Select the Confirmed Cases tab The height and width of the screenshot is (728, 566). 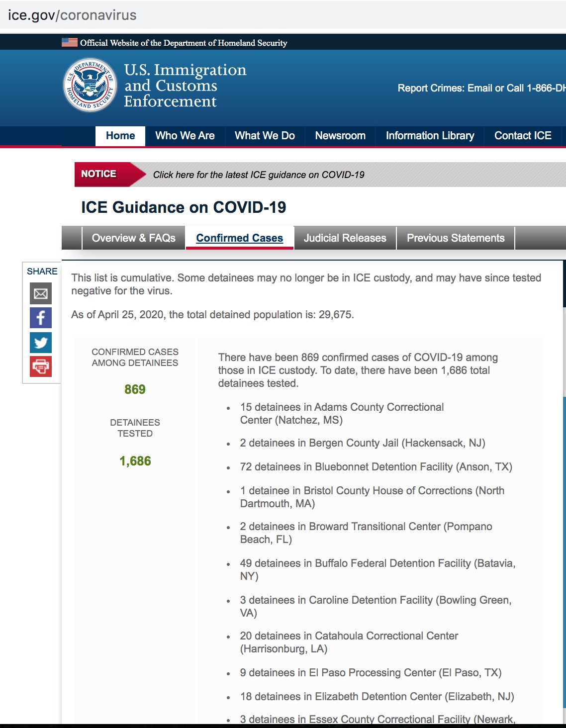click(x=240, y=238)
